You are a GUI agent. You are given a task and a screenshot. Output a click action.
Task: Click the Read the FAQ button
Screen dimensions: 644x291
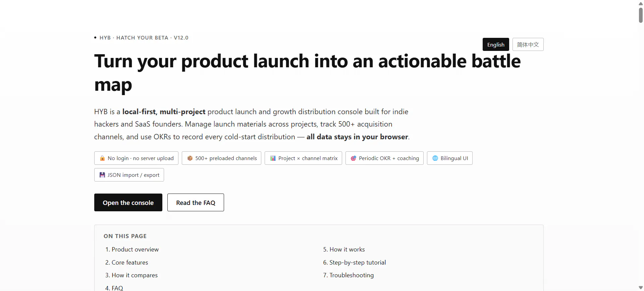[196, 203]
